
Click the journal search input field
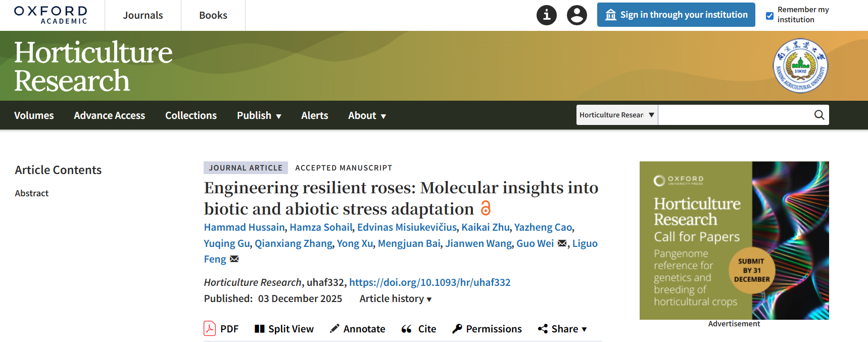[734, 115]
